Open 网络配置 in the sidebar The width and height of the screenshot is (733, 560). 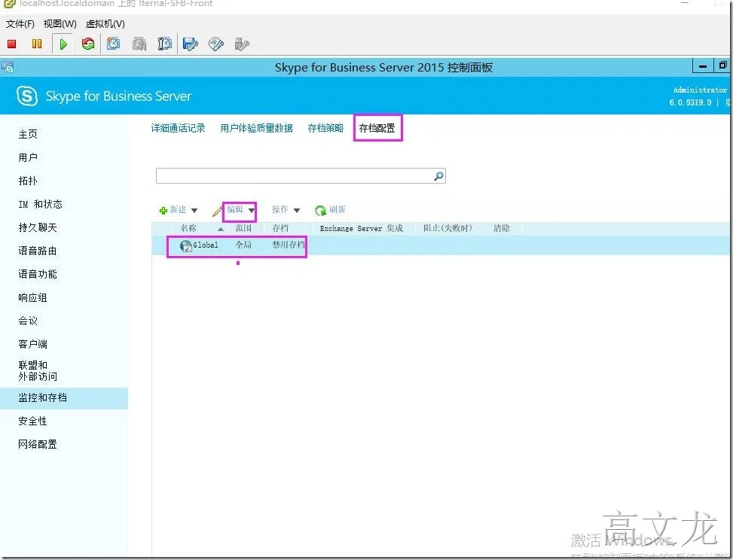coord(38,445)
